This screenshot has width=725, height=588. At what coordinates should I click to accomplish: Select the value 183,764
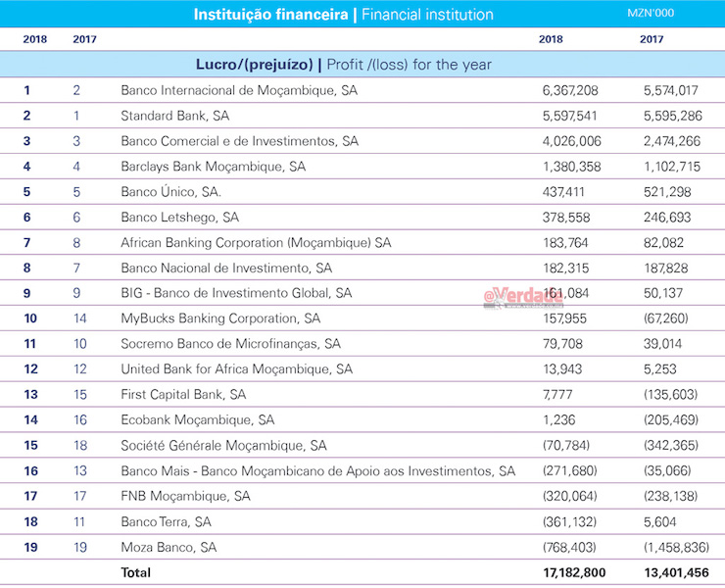[x=565, y=242]
